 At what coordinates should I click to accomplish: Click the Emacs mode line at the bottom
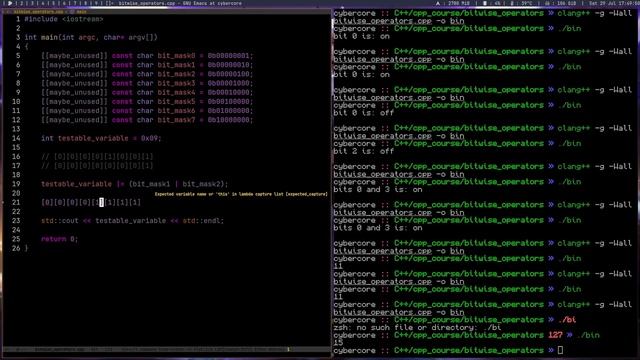coord(167,350)
